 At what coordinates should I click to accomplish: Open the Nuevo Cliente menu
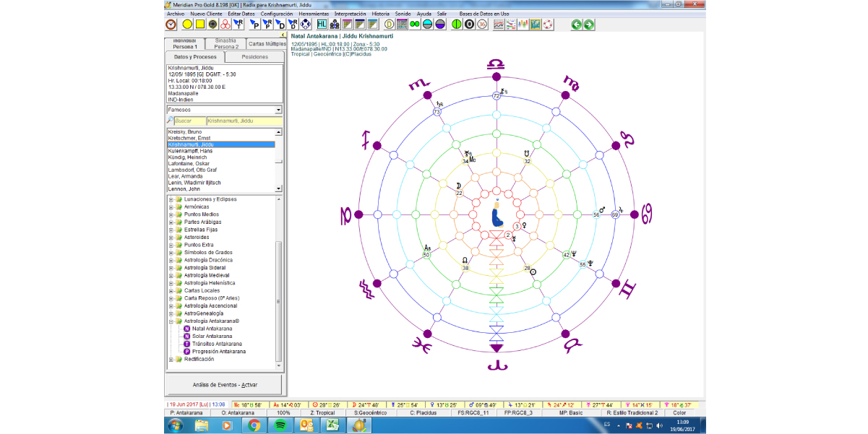(206, 14)
